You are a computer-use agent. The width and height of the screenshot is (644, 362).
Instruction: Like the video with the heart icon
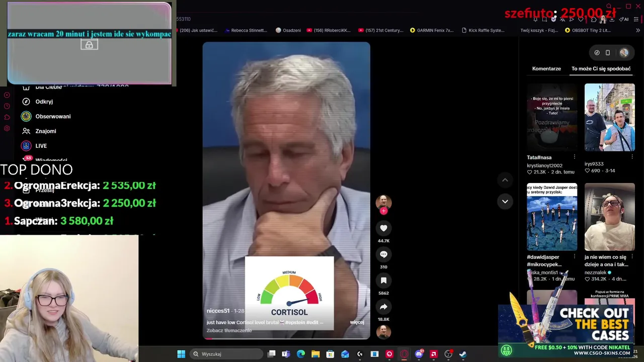click(383, 228)
